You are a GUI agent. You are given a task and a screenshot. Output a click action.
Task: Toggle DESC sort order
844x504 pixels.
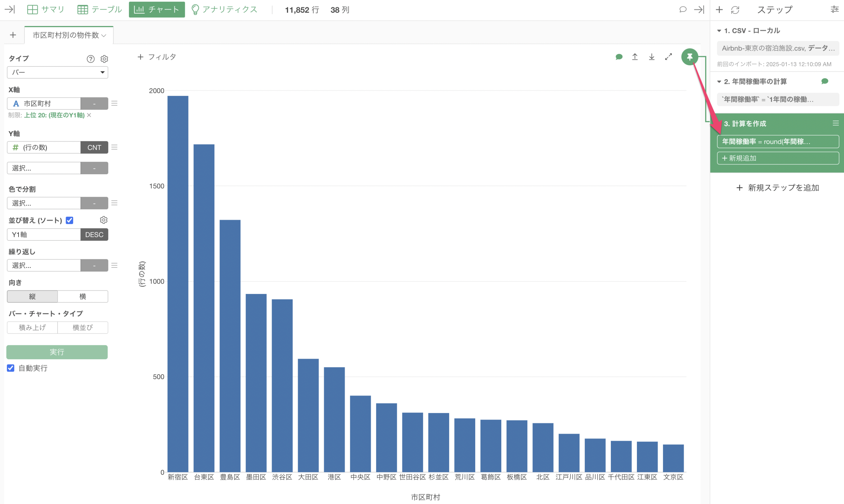point(94,235)
